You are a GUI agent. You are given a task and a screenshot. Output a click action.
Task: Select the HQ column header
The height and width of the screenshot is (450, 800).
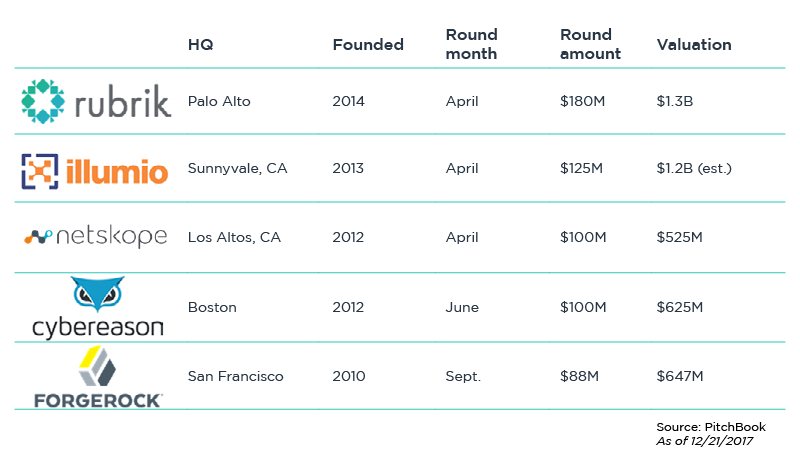pos(201,44)
